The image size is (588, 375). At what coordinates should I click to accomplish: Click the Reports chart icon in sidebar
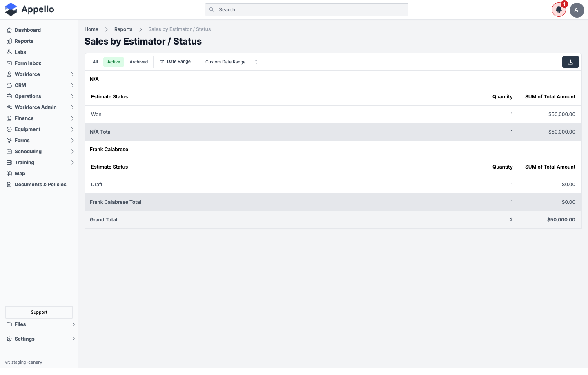click(x=9, y=41)
